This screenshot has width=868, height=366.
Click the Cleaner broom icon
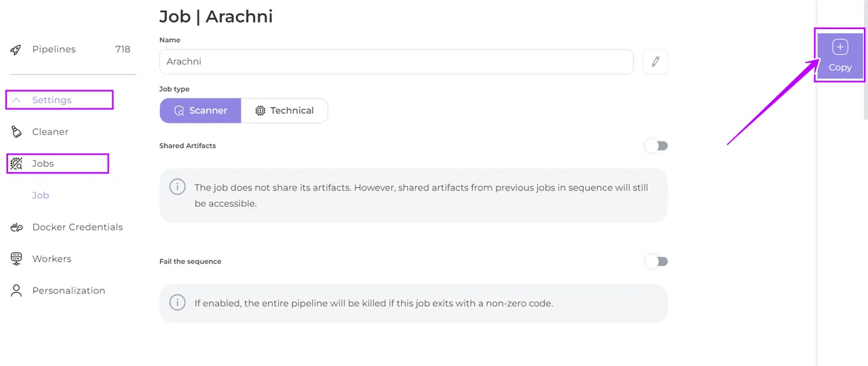coord(17,132)
